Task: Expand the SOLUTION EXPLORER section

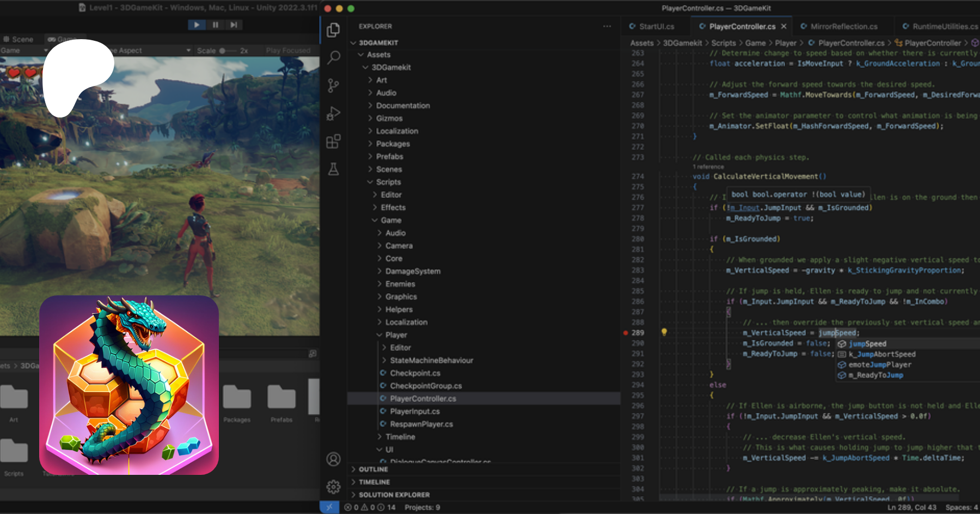Action: 394,495
